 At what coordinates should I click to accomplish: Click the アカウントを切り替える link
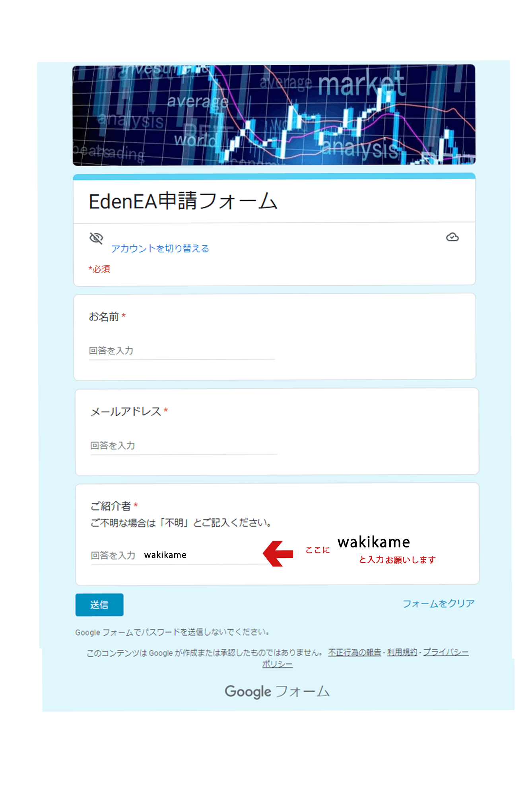(160, 248)
